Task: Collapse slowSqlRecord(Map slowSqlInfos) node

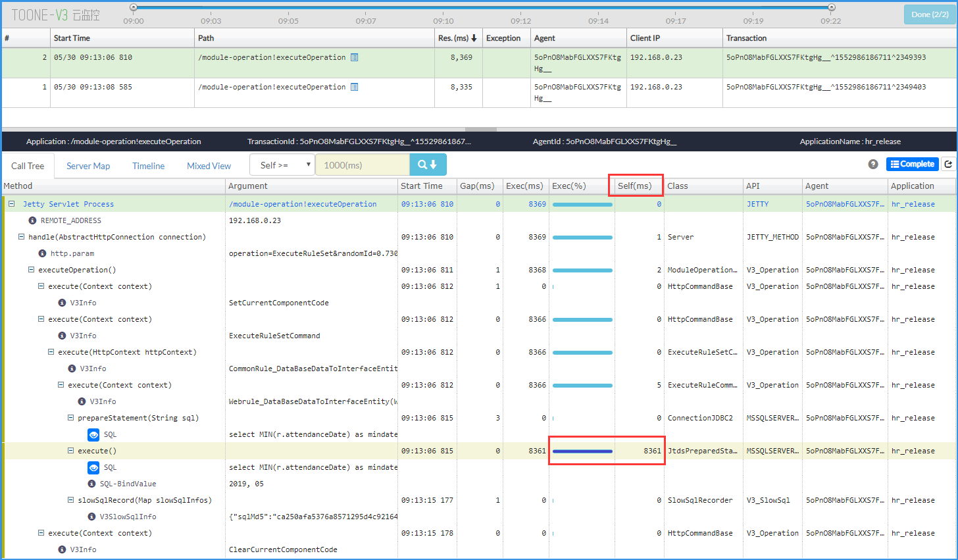Action: (70, 500)
